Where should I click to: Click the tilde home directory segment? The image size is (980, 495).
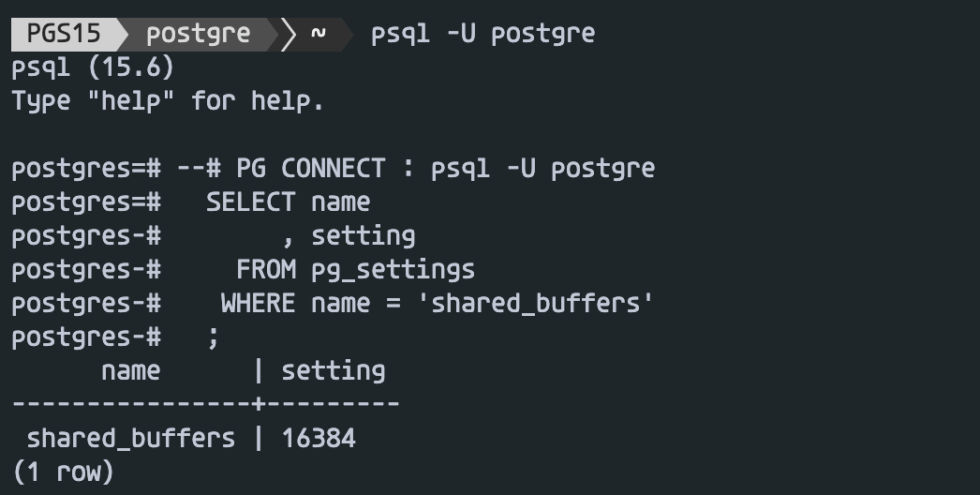pyautogui.click(x=319, y=35)
